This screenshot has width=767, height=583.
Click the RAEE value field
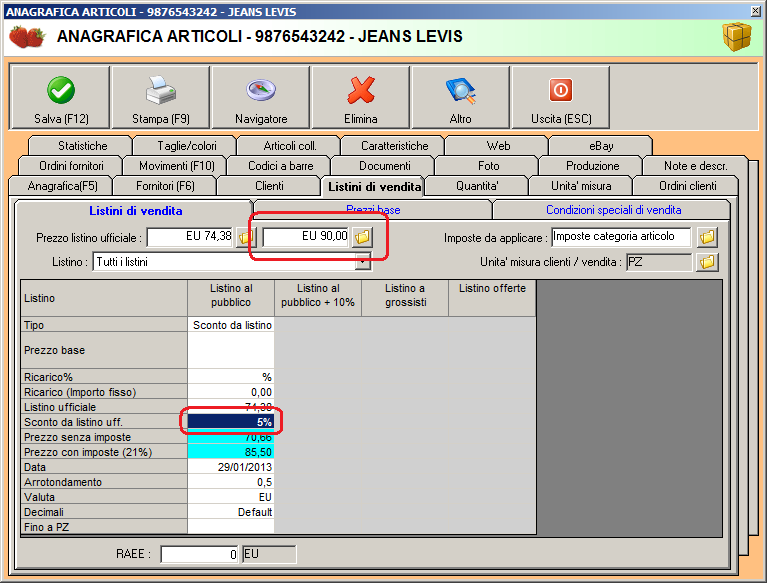pos(200,554)
